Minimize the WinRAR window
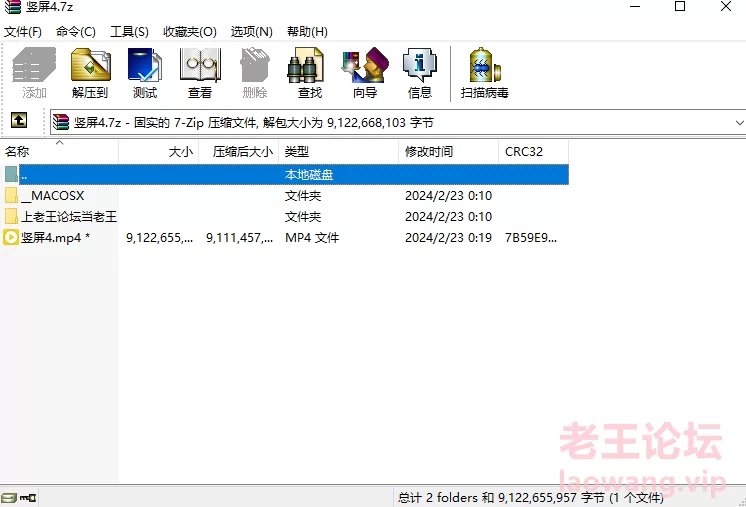The height and width of the screenshot is (507, 746). pos(635,7)
